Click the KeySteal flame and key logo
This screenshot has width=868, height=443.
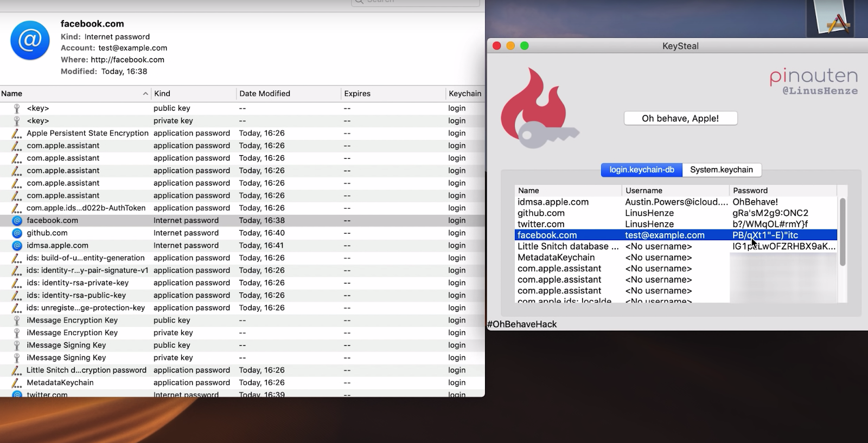540,108
